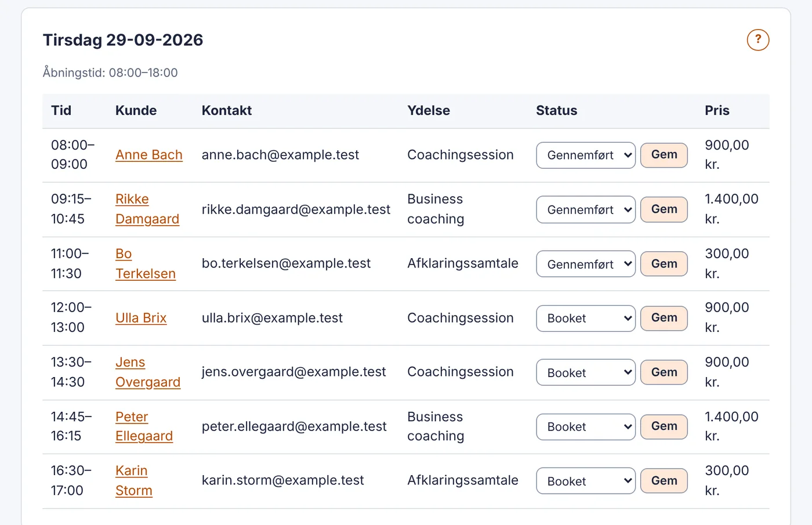Click Gem button for Peter Ellegaard
The image size is (812, 525).
(x=664, y=426)
